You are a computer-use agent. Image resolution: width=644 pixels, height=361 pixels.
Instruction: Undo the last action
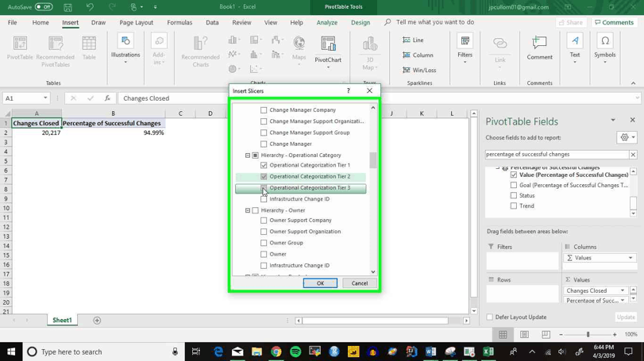pos(90,7)
